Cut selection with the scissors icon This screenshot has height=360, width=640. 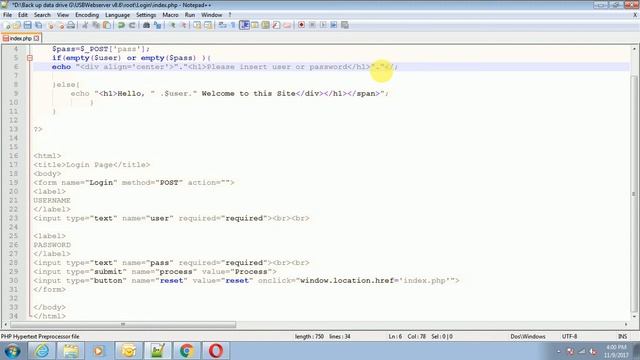click(x=85, y=25)
